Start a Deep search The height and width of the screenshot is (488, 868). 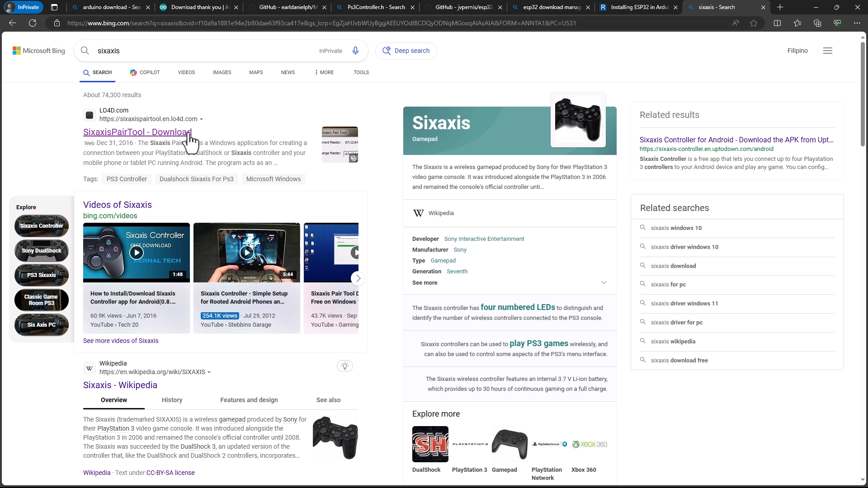pos(406,51)
